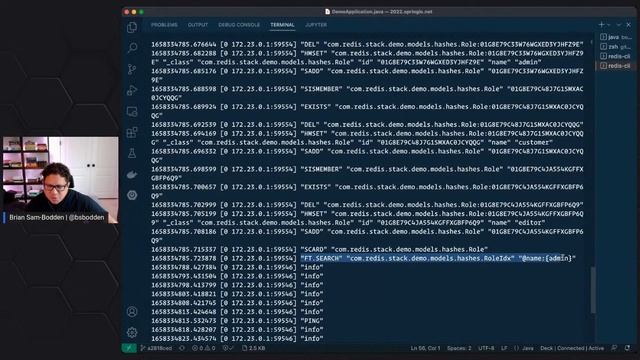Switch to the PROBLEMS tab

164,25
